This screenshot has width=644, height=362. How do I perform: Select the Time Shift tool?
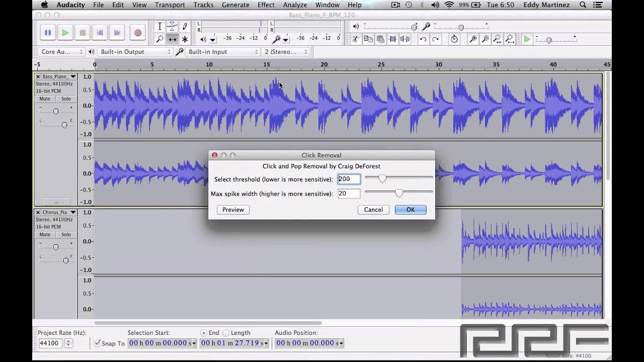pyautogui.click(x=172, y=39)
